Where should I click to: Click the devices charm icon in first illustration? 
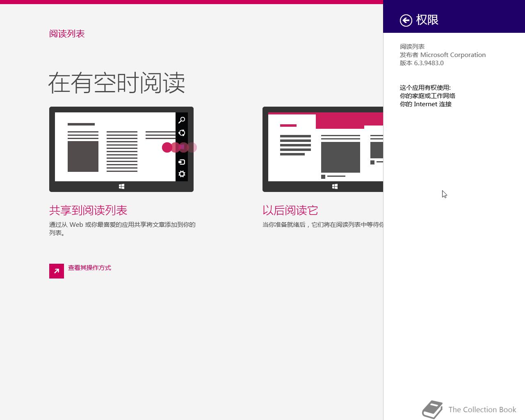coord(182,162)
